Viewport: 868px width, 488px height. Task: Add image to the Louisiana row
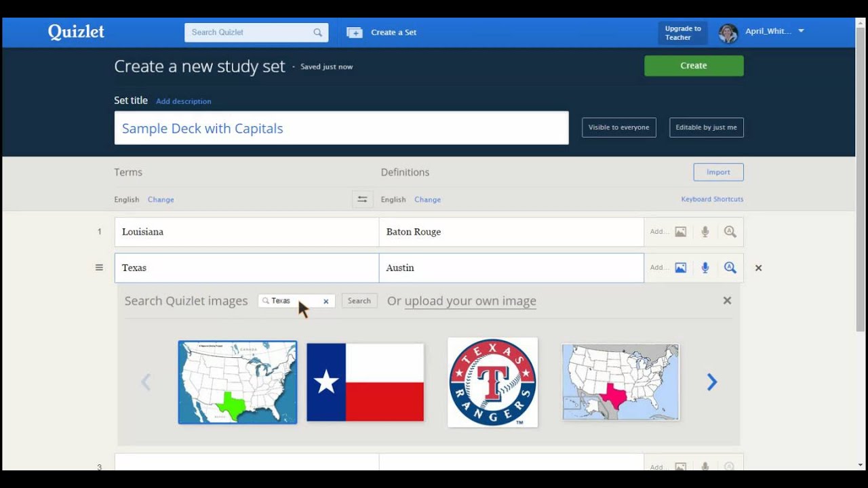click(x=680, y=232)
